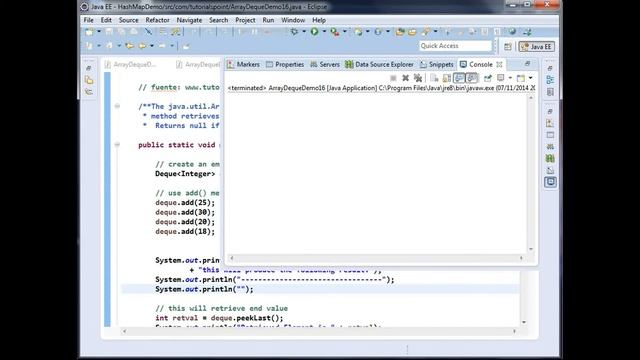640x360 pixels.
Task: Click the Console icon in right sidebar
Action: point(550,182)
